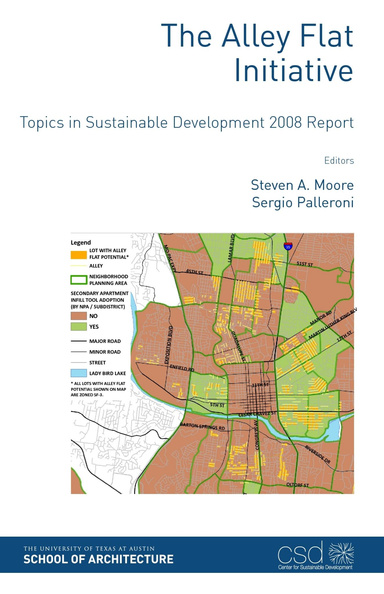Click the csd Center for Sustainable Development logo
The width and height of the screenshot is (384, 594).
tap(315, 555)
